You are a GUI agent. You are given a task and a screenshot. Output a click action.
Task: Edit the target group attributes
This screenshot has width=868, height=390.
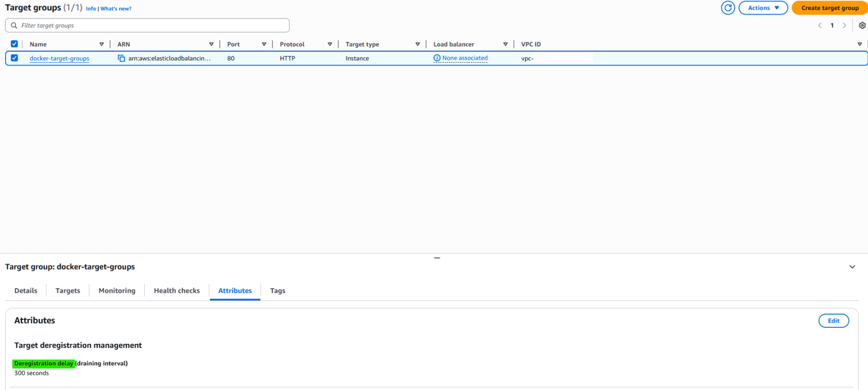coord(833,321)
